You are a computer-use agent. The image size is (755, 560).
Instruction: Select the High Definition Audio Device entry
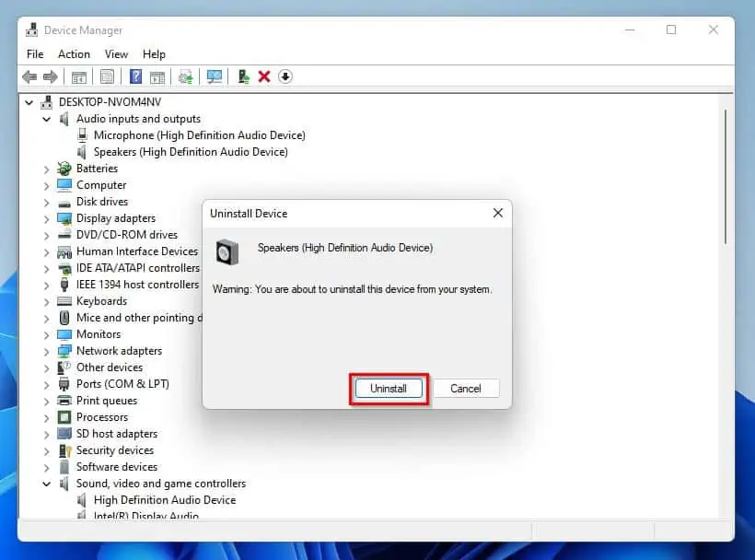click(165, 500)
